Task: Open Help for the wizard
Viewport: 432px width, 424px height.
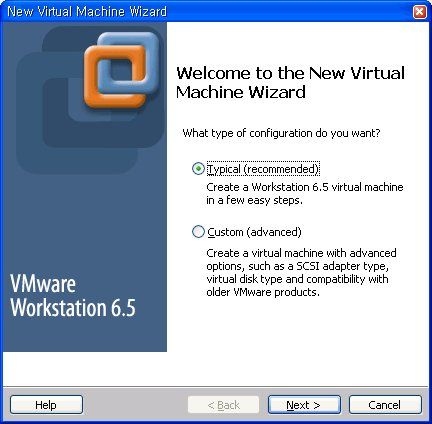Action: coord(46,405)
